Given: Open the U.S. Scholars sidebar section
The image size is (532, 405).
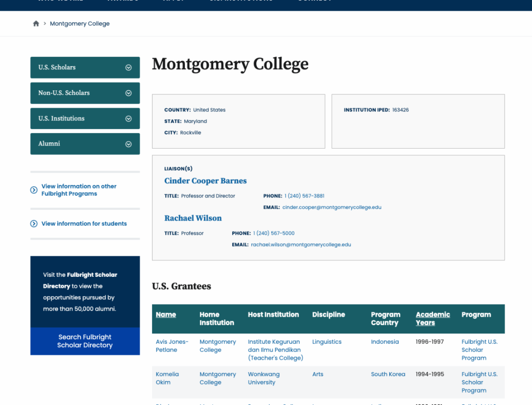Looking at the screenshot, I should (x=85, y=67).
